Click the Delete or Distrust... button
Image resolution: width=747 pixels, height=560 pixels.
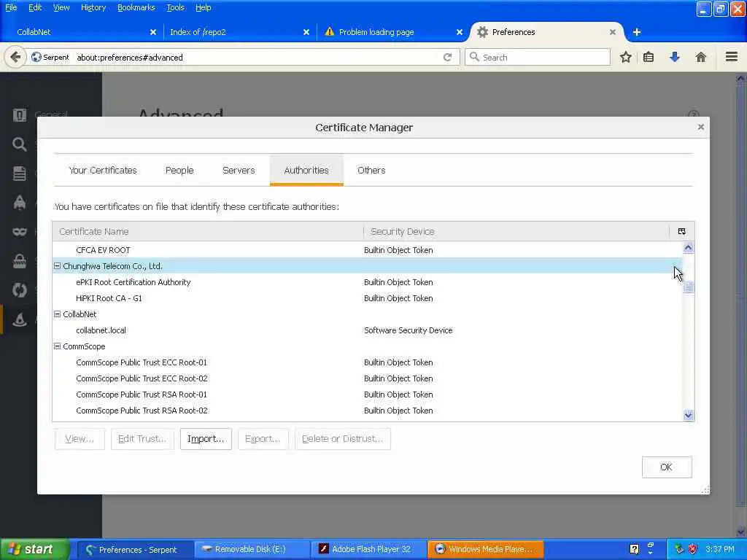[x=343, y=438]
